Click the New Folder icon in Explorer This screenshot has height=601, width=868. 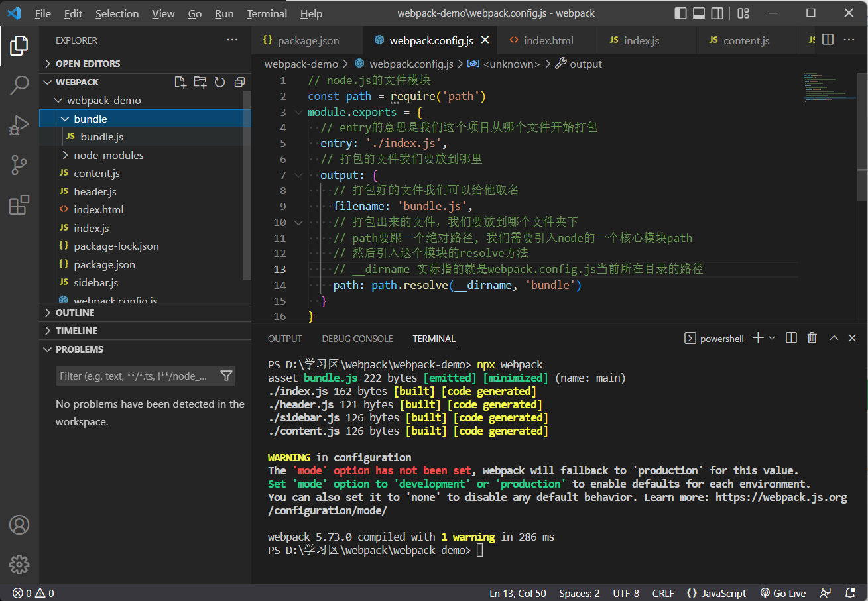(200, 82)
